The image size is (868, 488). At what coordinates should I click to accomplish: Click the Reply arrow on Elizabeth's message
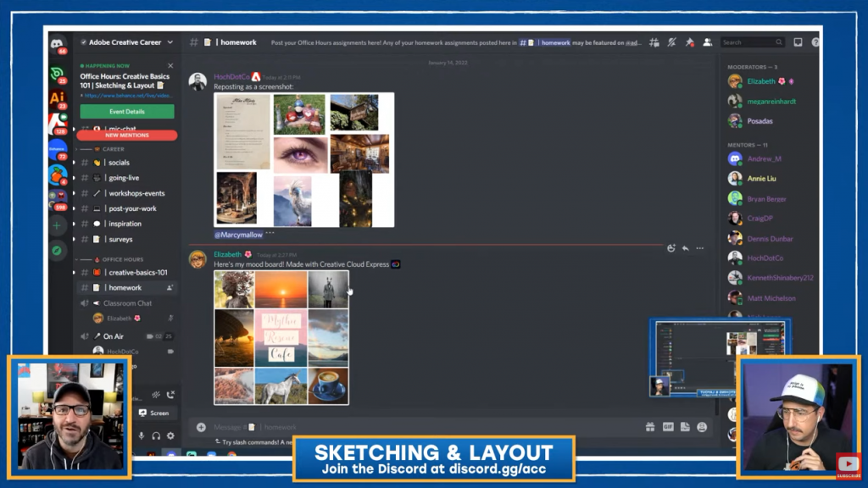pos(685,248)
